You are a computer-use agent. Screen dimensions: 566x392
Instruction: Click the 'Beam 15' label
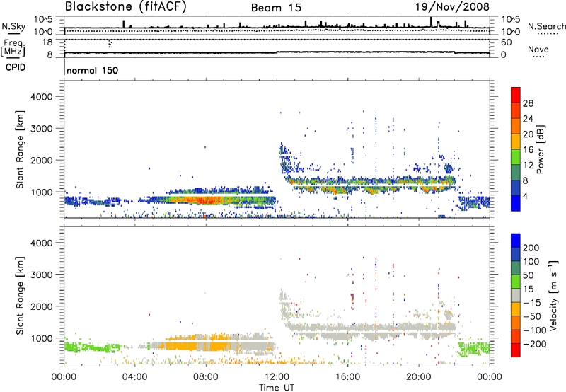(x=276, y=8)
